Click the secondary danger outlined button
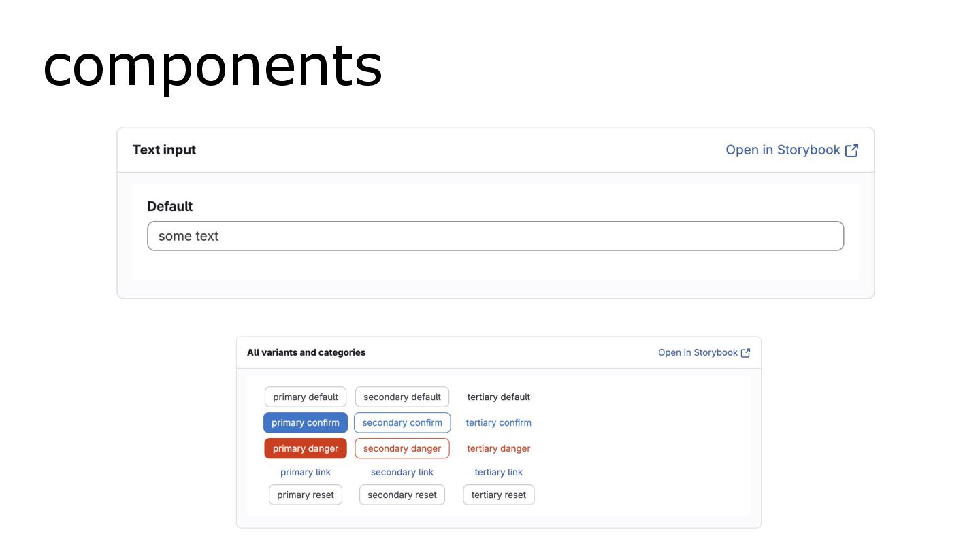The width and height of the screenshot is (980, 551). coord(402,449)
